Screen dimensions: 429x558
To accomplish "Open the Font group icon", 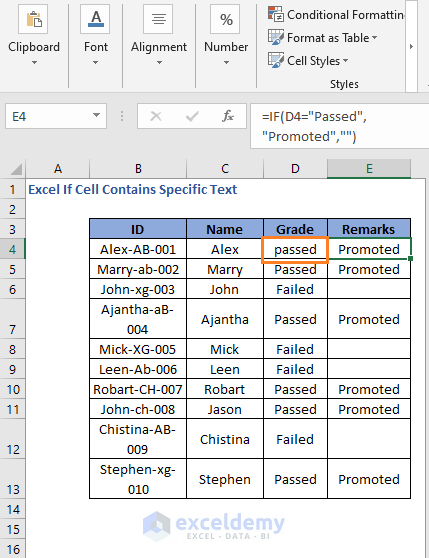I will point(95,19).
